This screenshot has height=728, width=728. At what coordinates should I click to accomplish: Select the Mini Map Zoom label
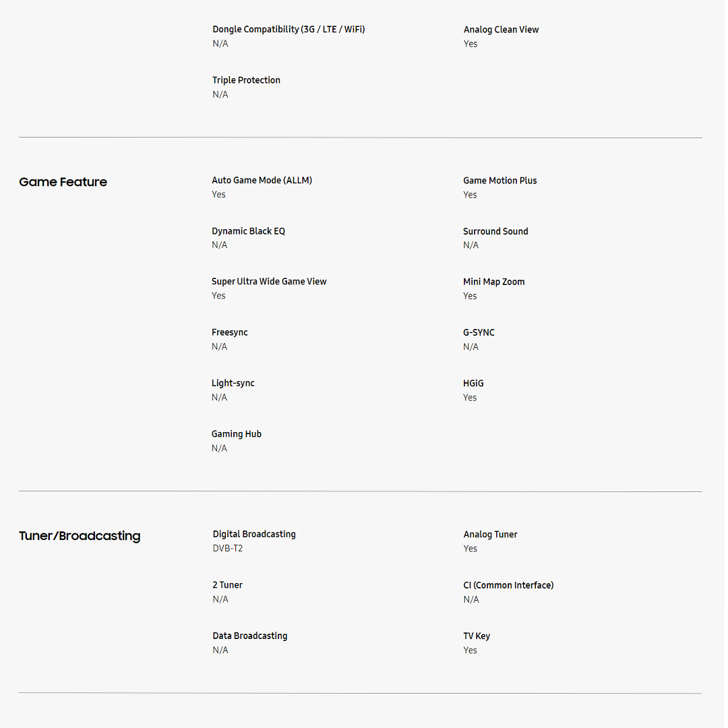(x=493, y=282)
